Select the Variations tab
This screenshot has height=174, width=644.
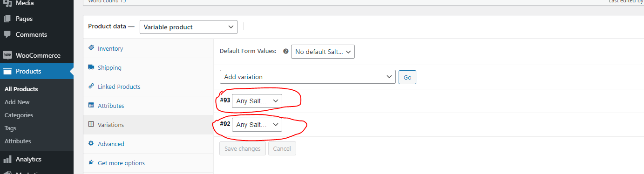tap(148, 125)
